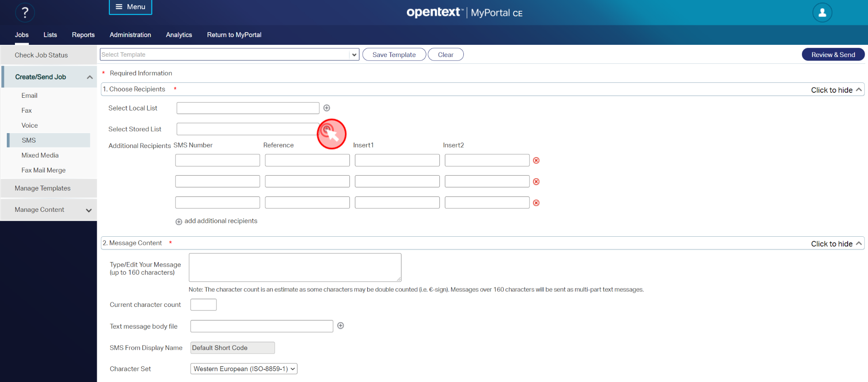Collapse the Create/Send Job section
Viewport: 868px width, 382px height.
(90, 77)
